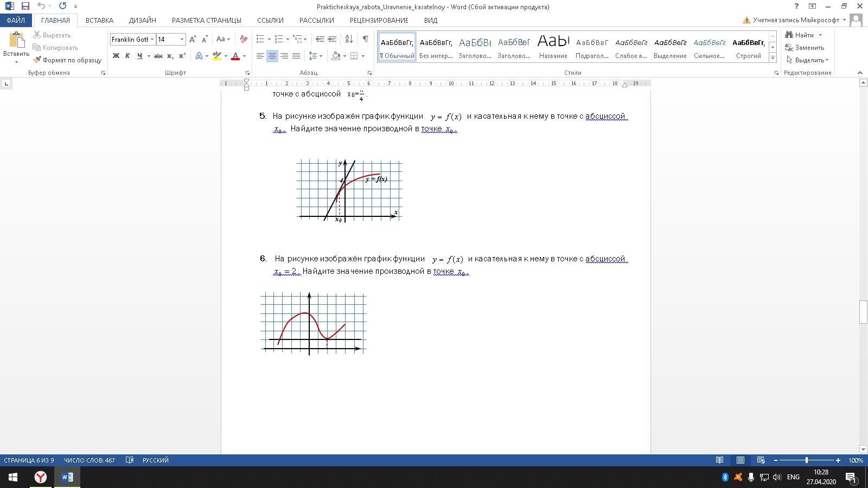Screen dimensions: 868x488
Task: Switch to Read Mode view in status bar
Action: pos(719,460)
